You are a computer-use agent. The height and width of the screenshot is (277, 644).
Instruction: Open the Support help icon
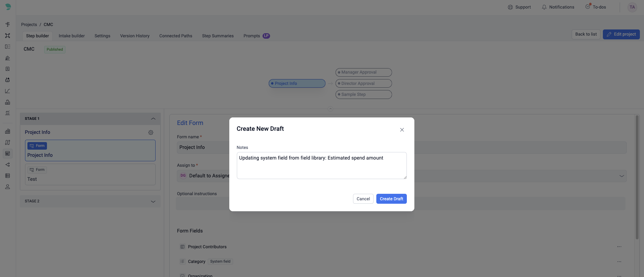[510, 7]
